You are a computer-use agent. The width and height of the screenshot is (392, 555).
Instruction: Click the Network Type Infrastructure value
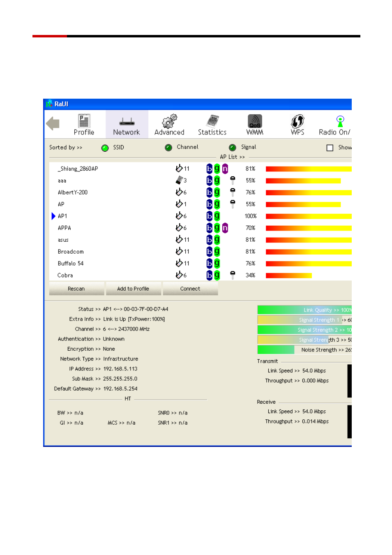(x=121, y=359)
